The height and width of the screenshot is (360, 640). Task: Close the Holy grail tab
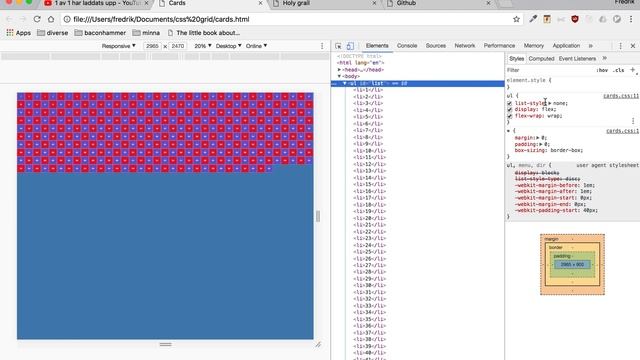pyautogui.click(x=374, y=3)
